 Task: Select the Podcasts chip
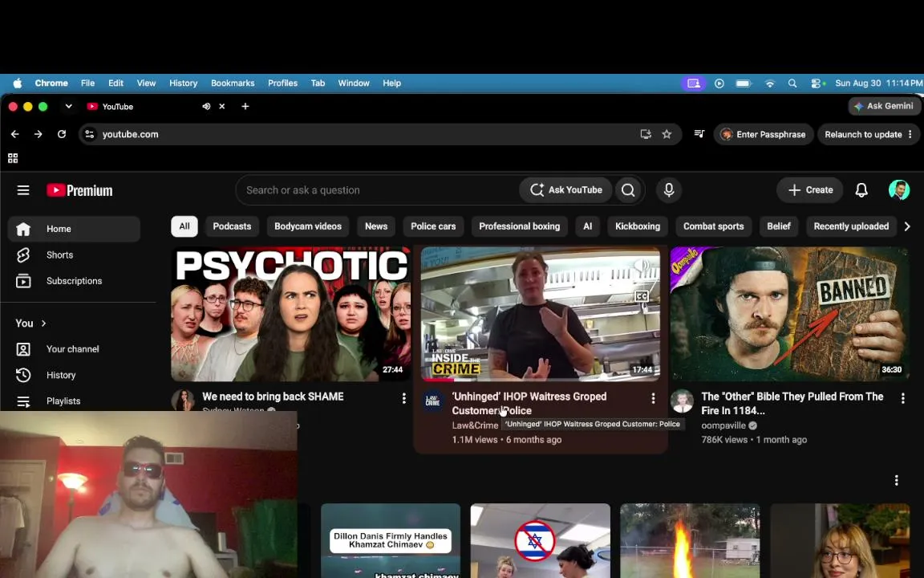tap(232, 226)
